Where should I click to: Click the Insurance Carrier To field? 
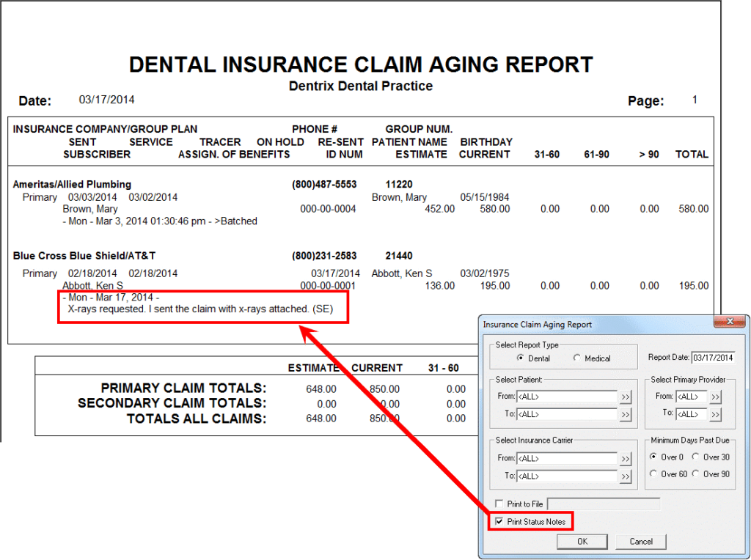(x=567, y=476)
